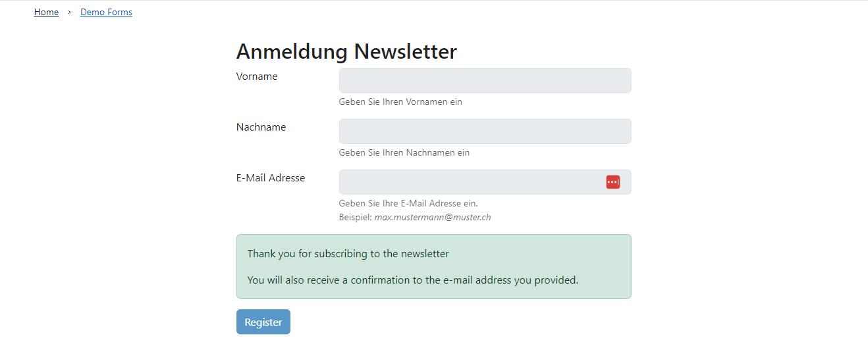Click the e-mail confirmation notice text
Screen dimensions: 868x337
point(412,280)
